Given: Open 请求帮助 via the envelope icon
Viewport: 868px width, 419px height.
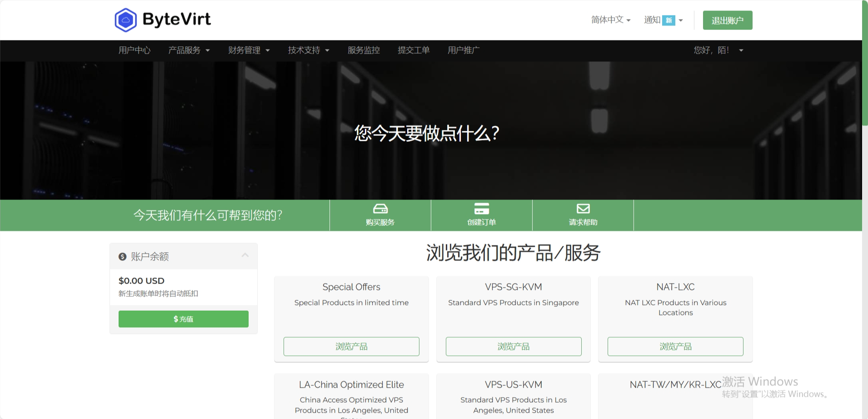Looking at the screenshot, I should point(583,208).
